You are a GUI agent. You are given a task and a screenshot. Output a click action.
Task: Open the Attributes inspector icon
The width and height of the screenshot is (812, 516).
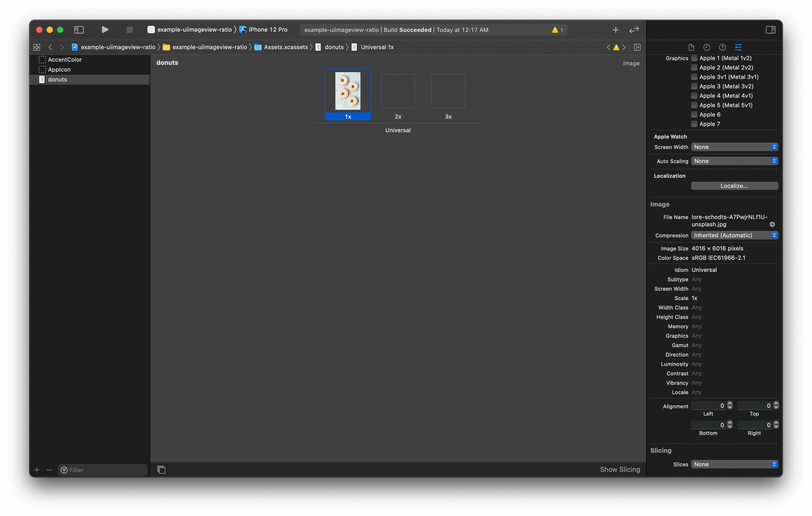pos(738,47)
